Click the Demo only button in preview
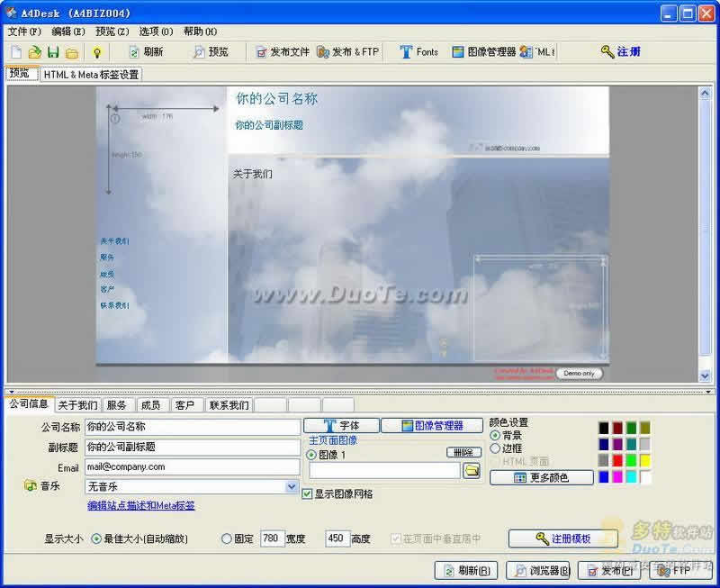 (x=579, y=374)
